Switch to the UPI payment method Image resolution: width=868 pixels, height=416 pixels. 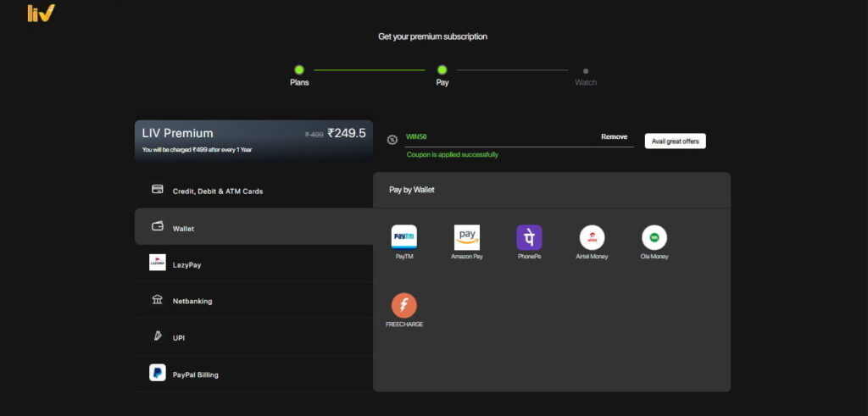click(253, 337)
